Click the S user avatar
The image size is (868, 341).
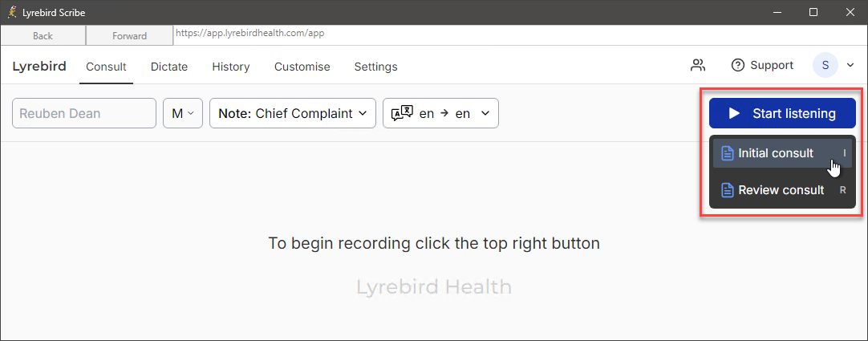pos(825,65)
